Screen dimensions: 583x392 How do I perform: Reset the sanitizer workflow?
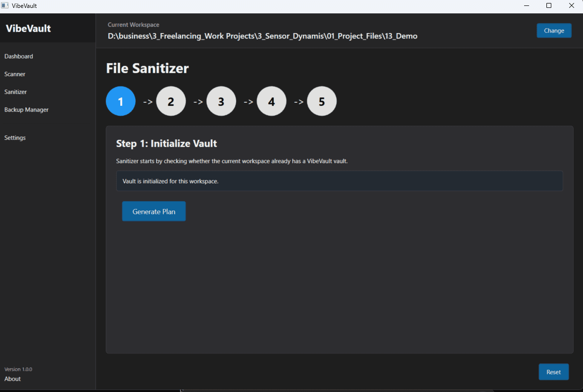[x=553, y=372]
